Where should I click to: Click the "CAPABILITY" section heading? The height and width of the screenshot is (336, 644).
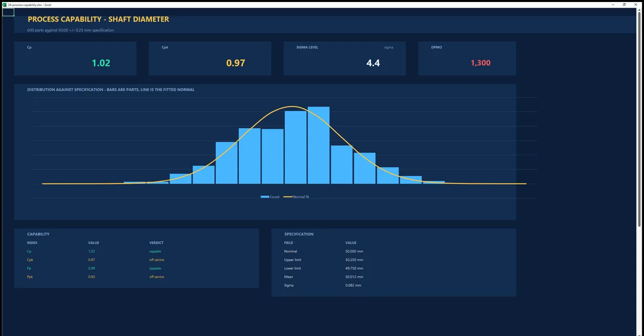pos(38,234)
